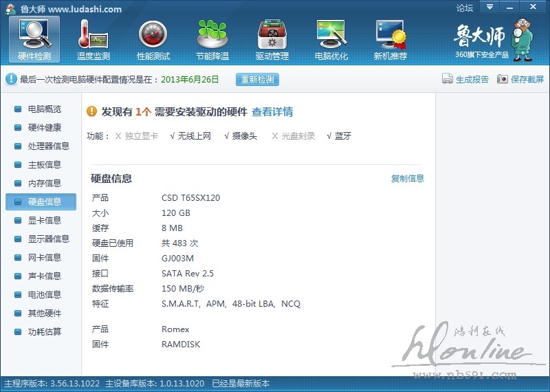Image resolution: width=550 pixels, height=392 pixels.
Task: Click the 无线上网 feature label
Action: click(195, 135)
